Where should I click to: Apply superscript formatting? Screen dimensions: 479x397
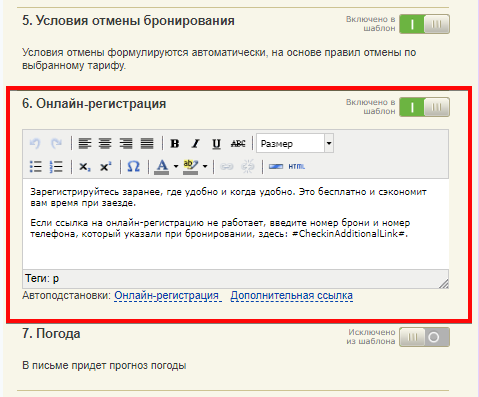click(x=106, y=166)
